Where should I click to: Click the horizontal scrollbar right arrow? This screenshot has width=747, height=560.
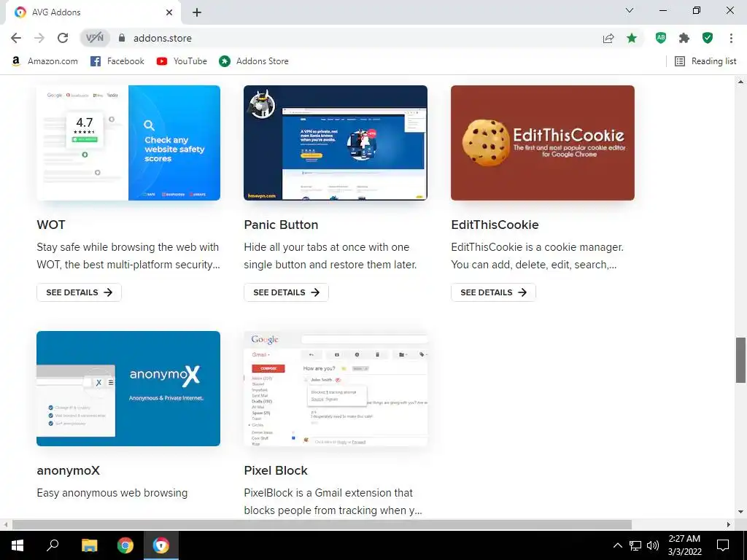pos(729,524)
